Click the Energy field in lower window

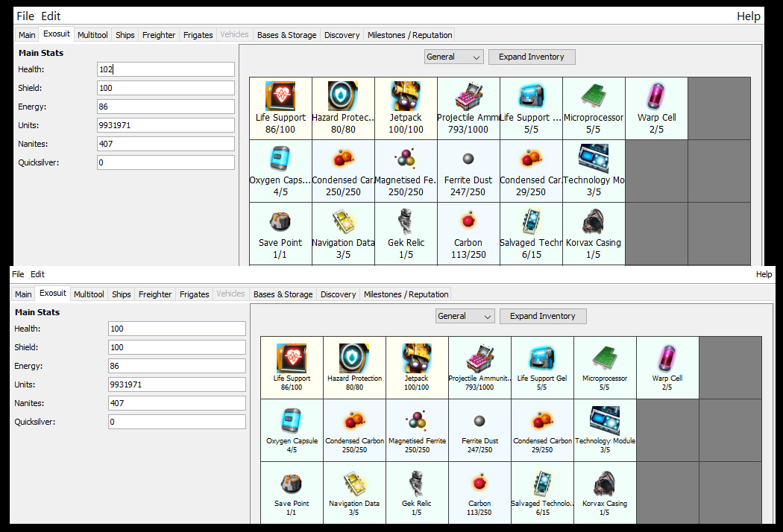click(x=177, y=366)
